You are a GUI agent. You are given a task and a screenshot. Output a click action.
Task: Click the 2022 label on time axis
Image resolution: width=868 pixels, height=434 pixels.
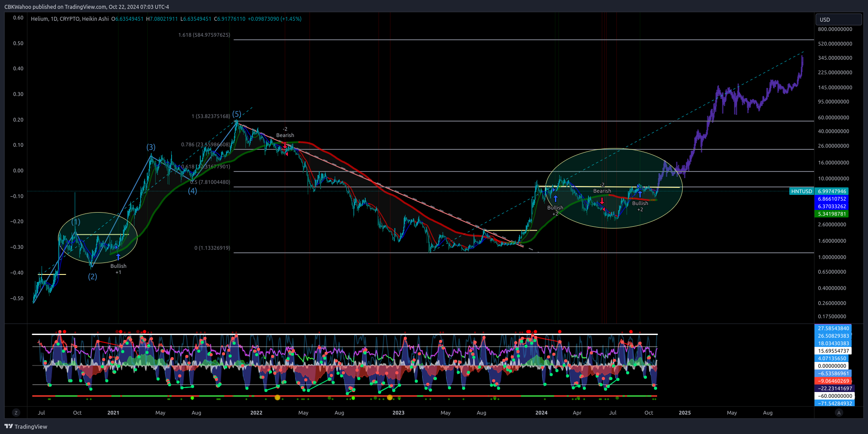256,413
